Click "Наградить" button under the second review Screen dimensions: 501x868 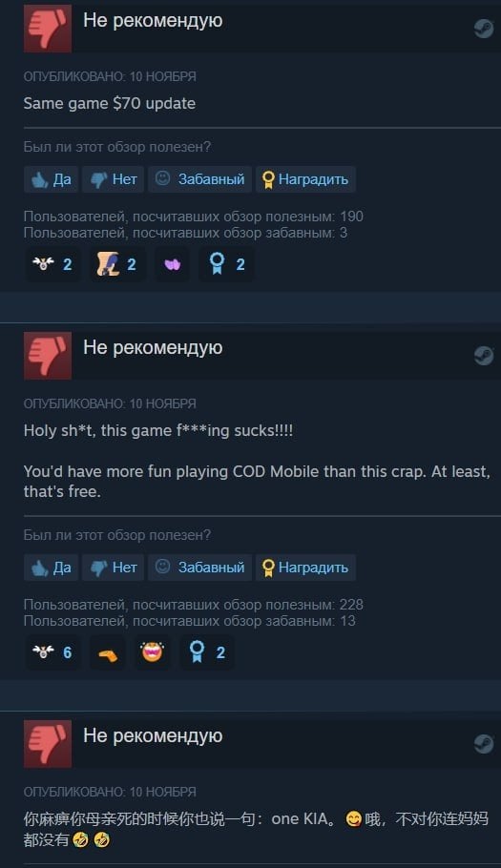pos(305,568)
